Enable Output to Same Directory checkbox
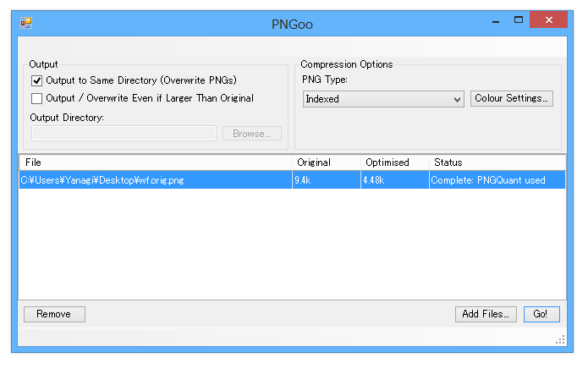This screenshot has height=369, width=588. (x=36, y=80)
